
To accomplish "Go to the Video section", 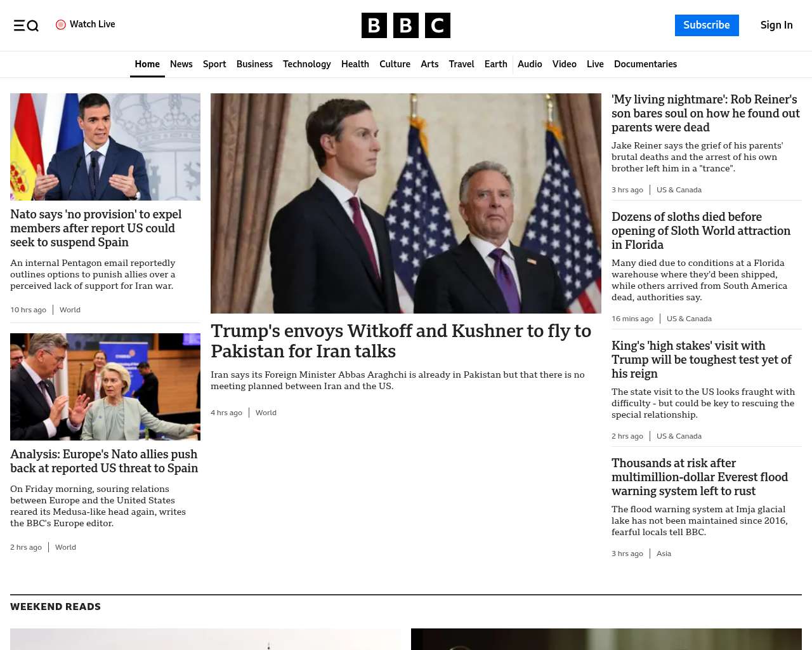I will tap(565, 64).
